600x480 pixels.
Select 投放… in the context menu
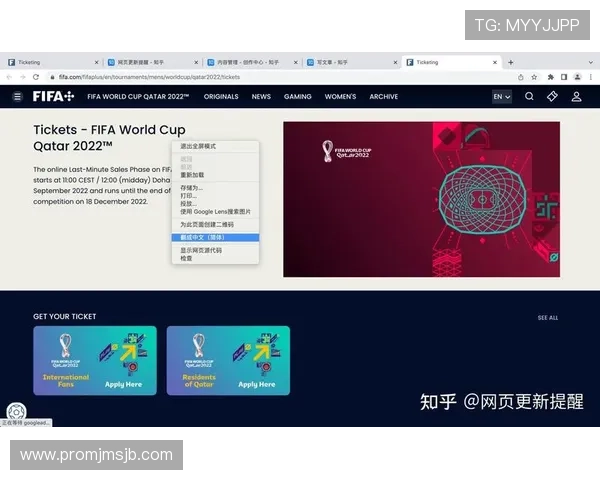pos(215,204)
